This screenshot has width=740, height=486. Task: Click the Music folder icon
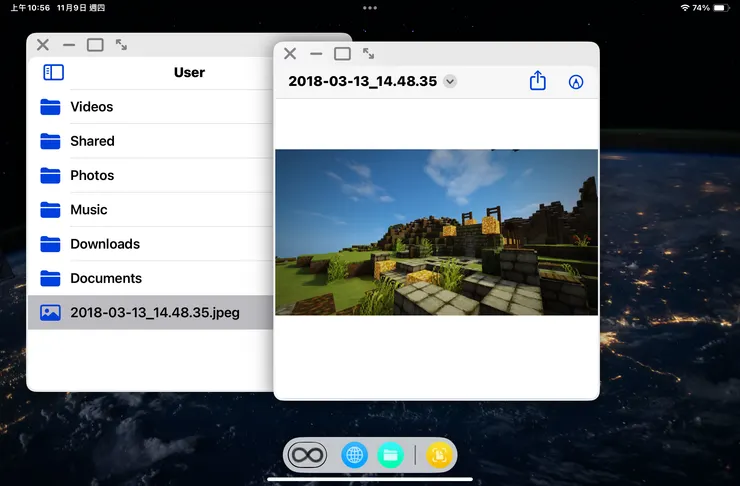coord(50,209)
